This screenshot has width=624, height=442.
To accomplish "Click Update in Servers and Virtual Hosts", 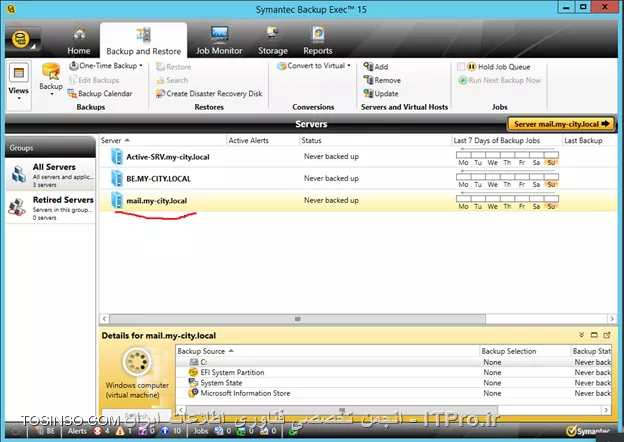I will pyautogui.click(x=381, y=93).
